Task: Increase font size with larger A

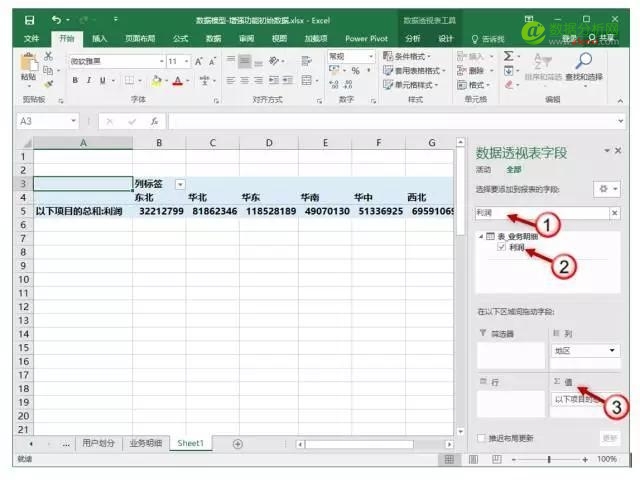Action: [199, 62]
